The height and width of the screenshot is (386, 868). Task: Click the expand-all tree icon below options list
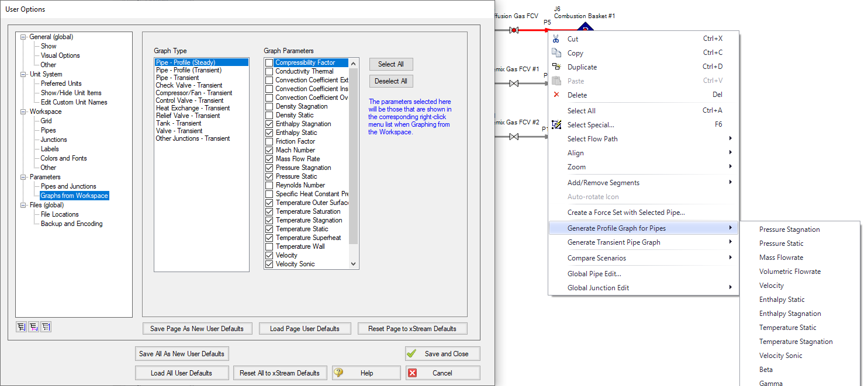click(x=21, y=326)
